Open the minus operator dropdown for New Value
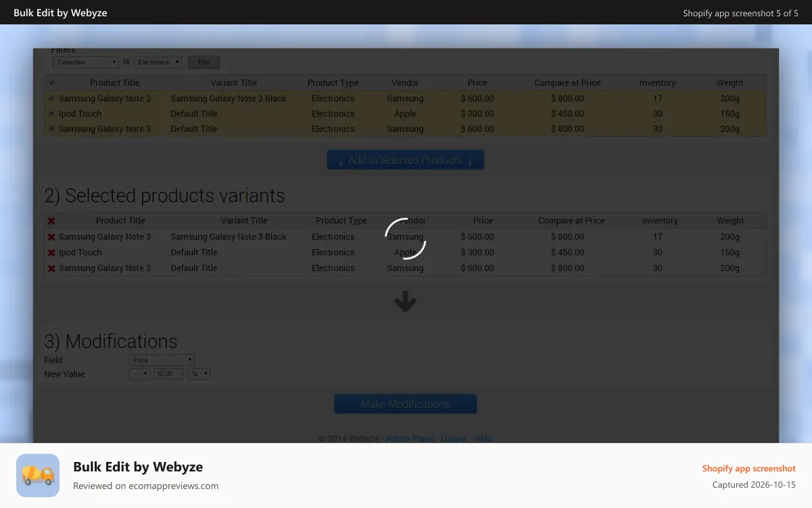Screen dimensions: 812x508 [139, 373]
